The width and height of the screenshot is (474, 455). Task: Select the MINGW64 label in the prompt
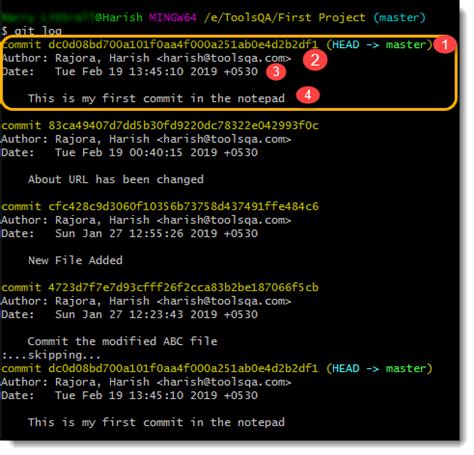click(x=173, y=17)
